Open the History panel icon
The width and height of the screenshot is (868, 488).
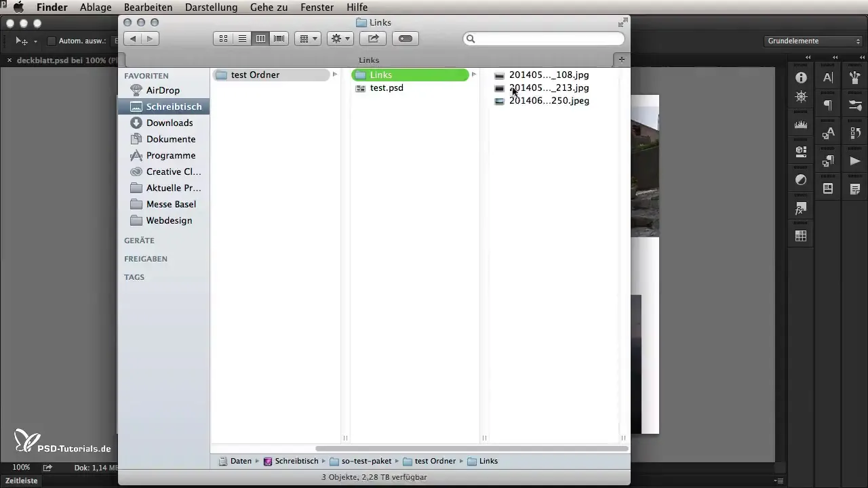pos(855,134)
